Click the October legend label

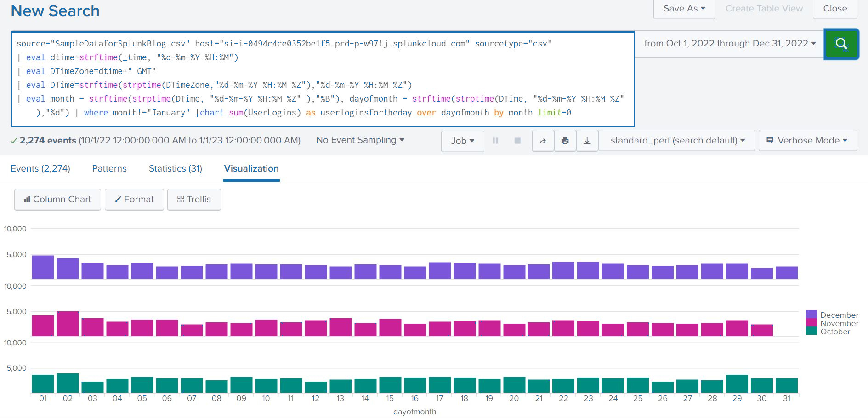coord(835,332)
